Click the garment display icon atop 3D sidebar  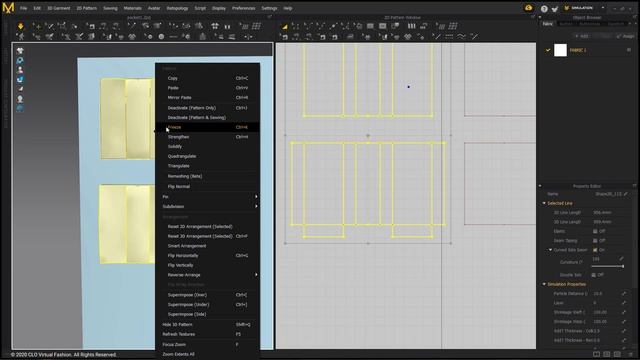[x=20, y=51]
